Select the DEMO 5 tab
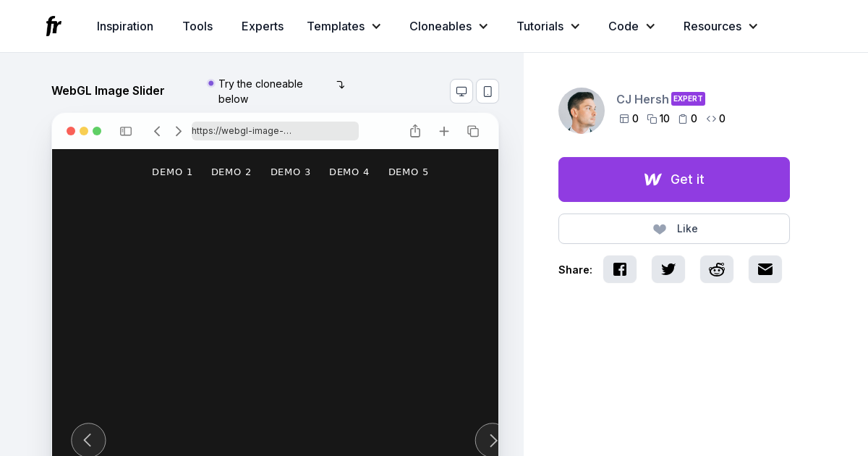Screen dimensions: 868x456 click(409, 172)
